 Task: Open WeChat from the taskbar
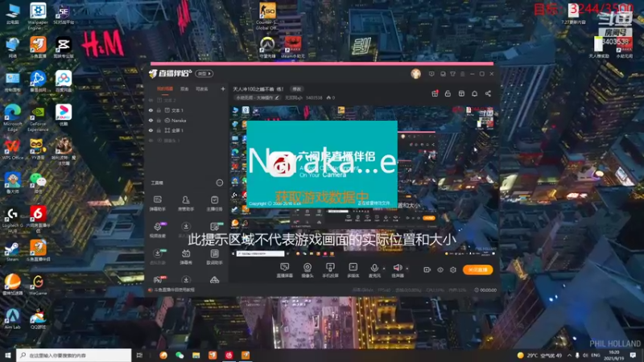[x=180, y=356]
